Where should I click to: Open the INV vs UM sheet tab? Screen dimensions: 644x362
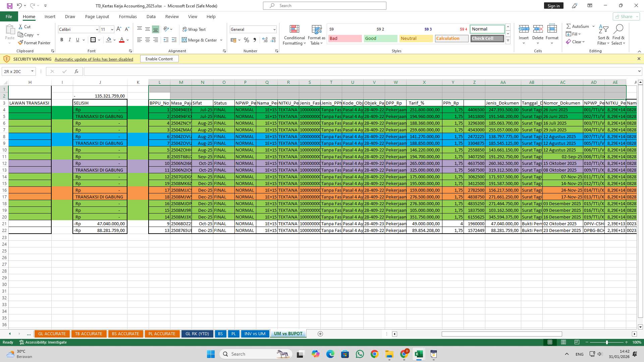255,334
